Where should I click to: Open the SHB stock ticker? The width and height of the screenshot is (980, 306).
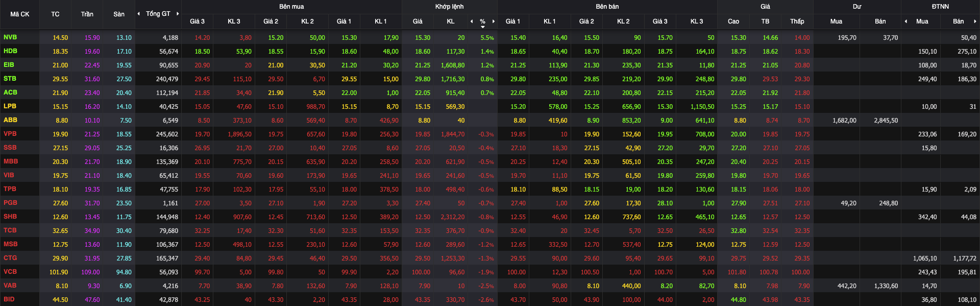10,217
